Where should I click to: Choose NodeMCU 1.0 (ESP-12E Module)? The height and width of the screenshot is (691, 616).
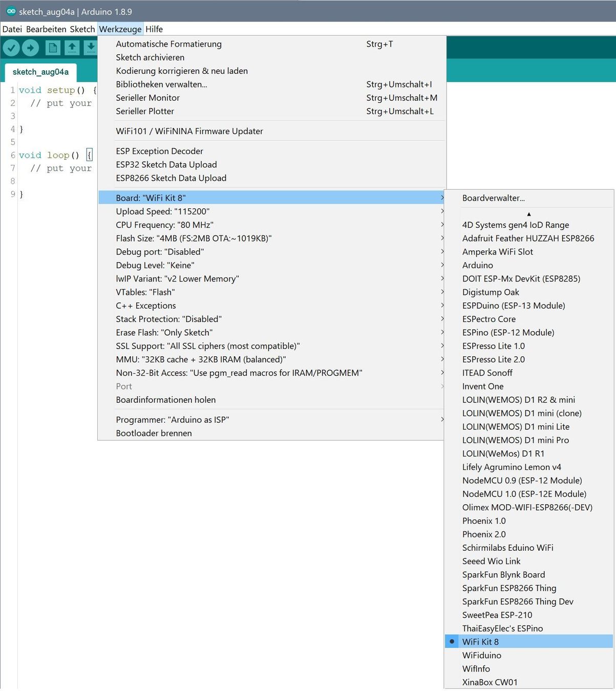pyautogui.click(x=528, y=494)
